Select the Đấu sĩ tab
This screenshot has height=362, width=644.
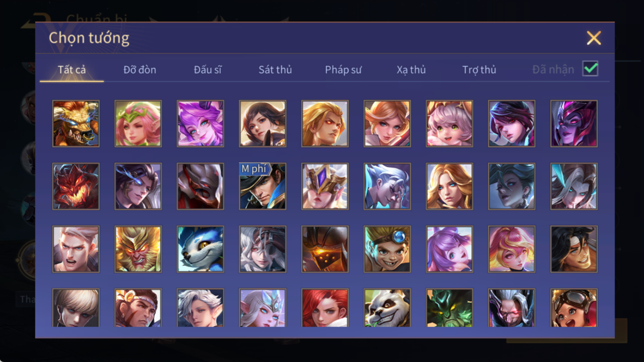coord(208,70)
